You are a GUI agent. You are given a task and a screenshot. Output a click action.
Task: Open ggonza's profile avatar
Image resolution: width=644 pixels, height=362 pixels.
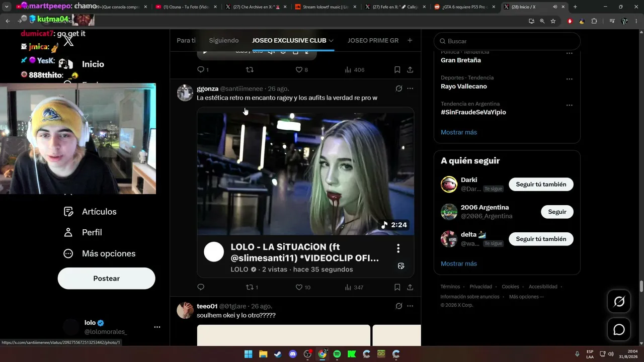185,93
